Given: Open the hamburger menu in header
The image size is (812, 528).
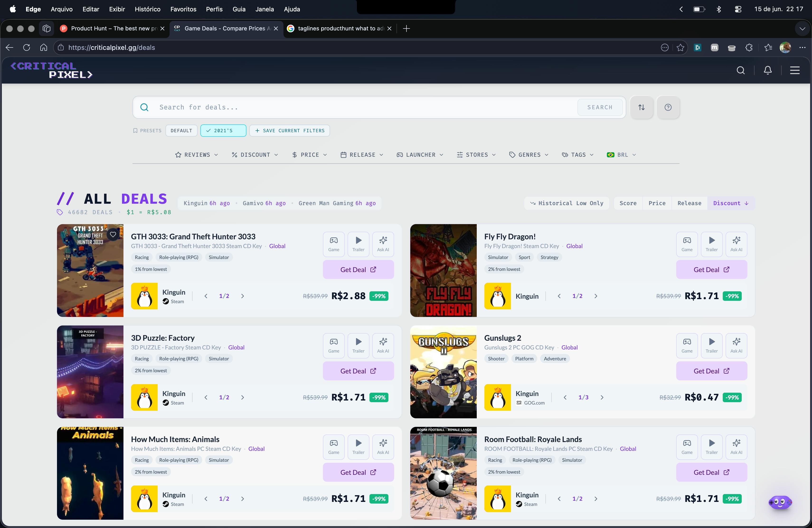Looking at the screenshot, I should (795, 70).
